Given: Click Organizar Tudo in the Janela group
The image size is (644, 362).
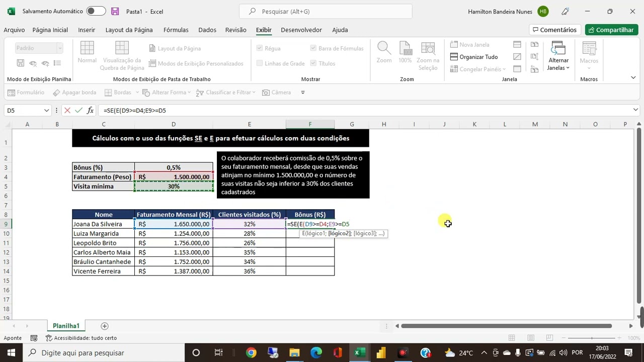Looking at the screenshot, I should pos(473,57).
